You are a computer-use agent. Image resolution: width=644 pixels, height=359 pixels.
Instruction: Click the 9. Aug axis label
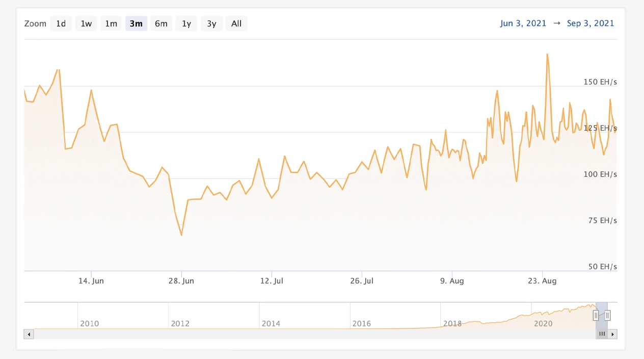452,281
